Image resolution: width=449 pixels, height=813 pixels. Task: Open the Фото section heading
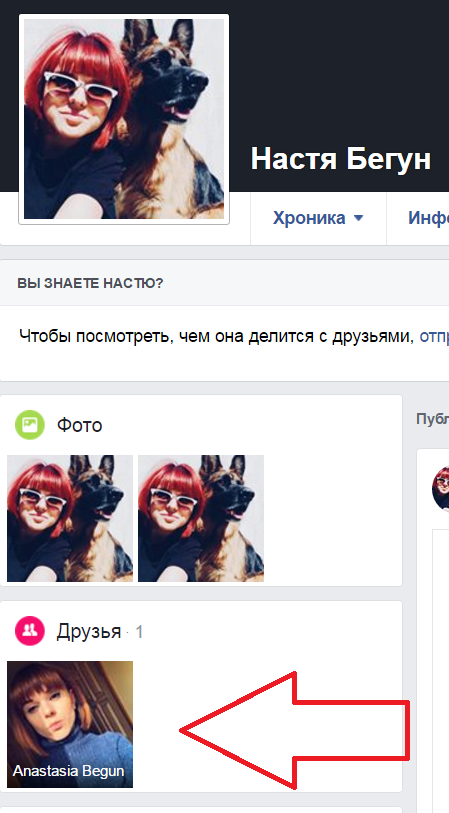(x=79, y=425)
